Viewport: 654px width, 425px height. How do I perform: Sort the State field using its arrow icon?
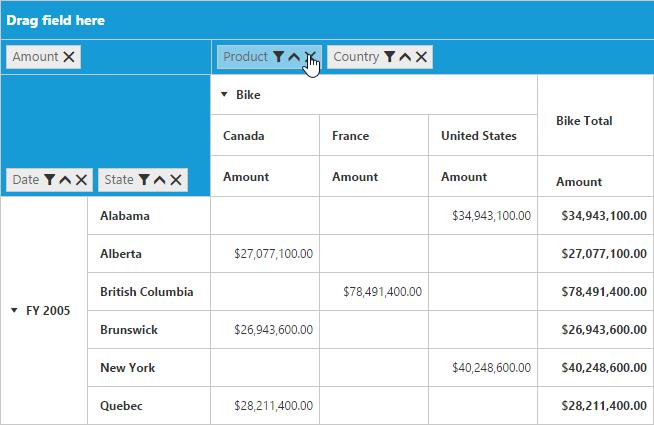(159, 180)
